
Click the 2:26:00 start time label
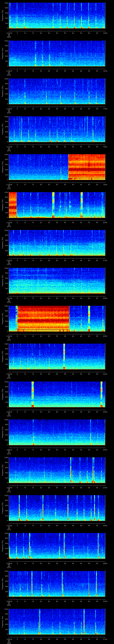coord(9,487)
